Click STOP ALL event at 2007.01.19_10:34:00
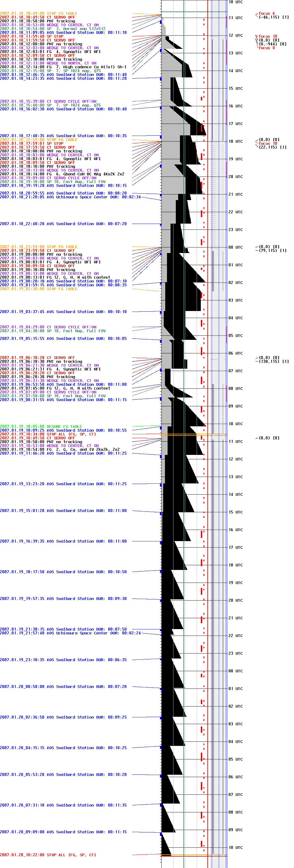Image resolution: width=294 pixels, height=868 pixels. tap(48, 434)
